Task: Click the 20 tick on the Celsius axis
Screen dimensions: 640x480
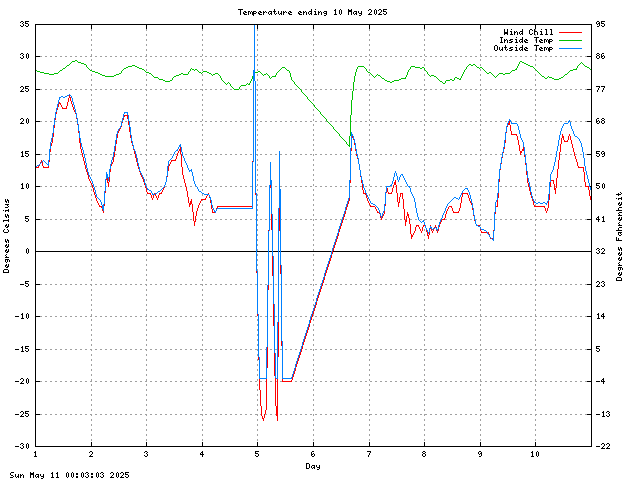Action: [x=24, y=121]
